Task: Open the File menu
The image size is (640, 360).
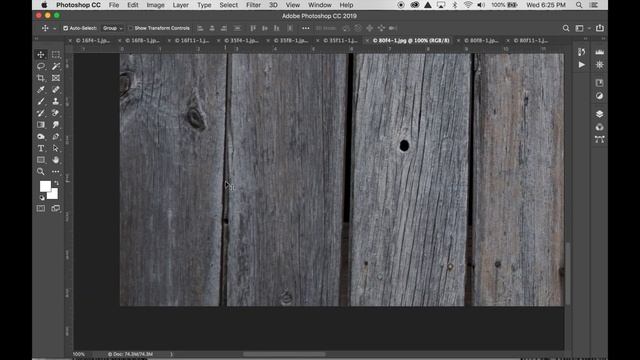Action: pyautogui.click(x=114, y=5)
